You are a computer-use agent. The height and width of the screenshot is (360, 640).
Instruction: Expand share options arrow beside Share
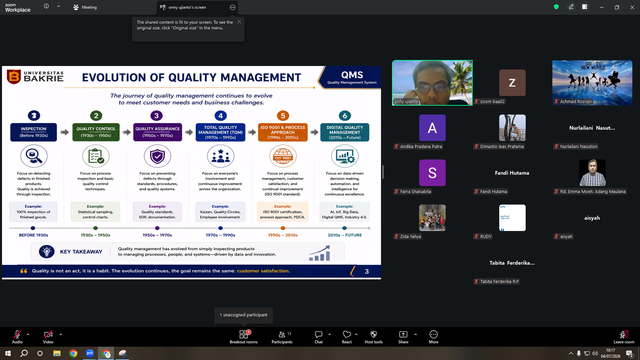(416, 334)
